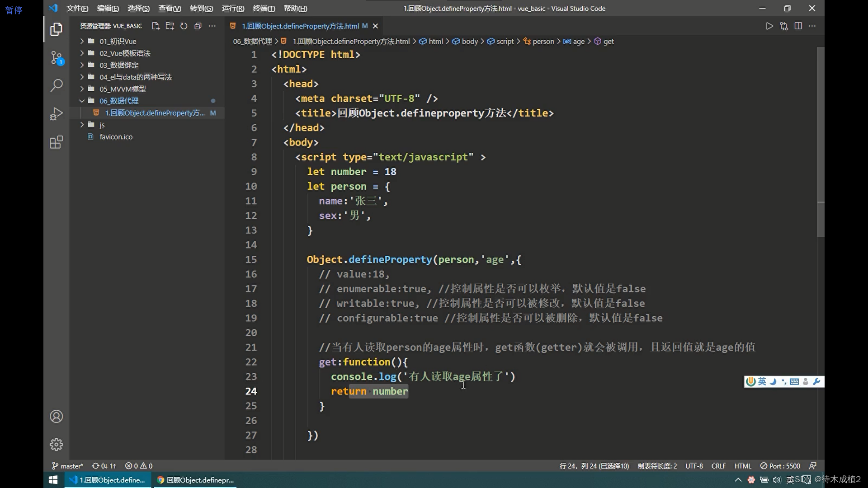Change CRLF line ending setting

click(718, 466)
